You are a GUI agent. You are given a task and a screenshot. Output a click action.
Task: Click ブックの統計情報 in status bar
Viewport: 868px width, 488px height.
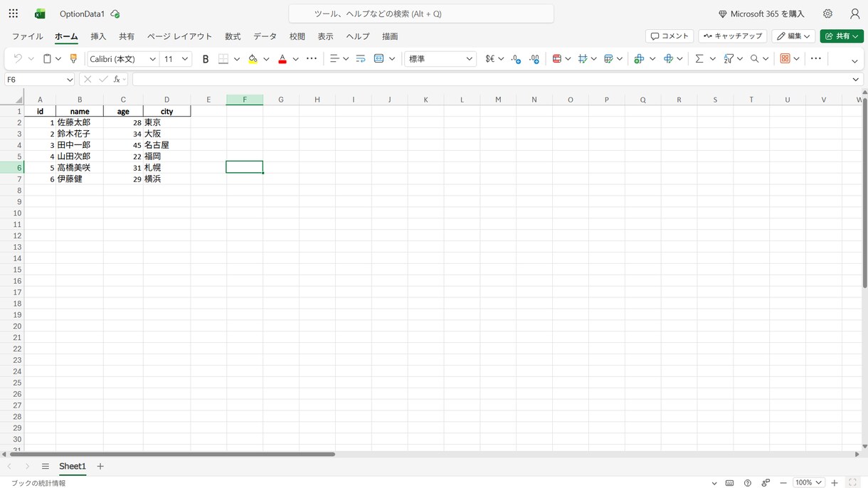pyautogui.click(x=38, y=483)
